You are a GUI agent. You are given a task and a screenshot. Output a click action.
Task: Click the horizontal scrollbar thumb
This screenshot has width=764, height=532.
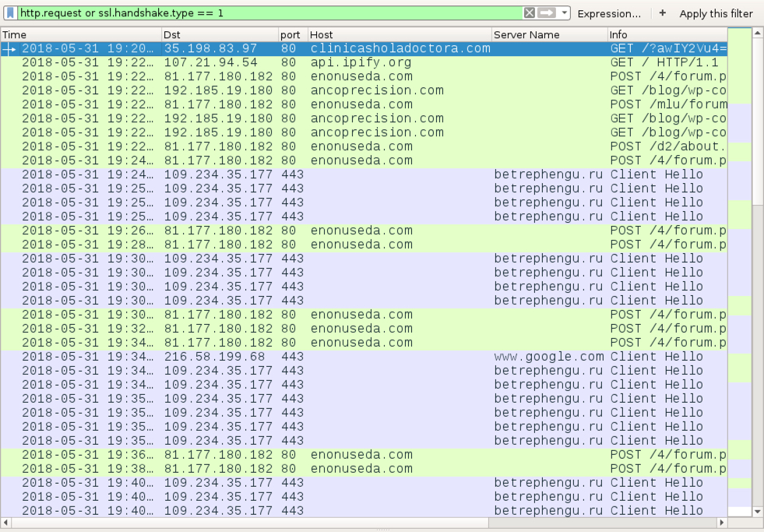click(250, 522)
